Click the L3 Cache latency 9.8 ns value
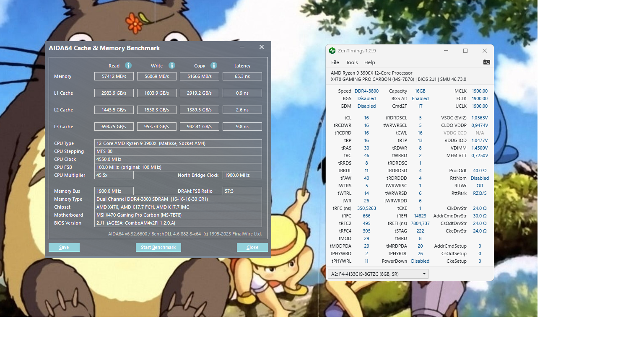 [x=242, y=127]
